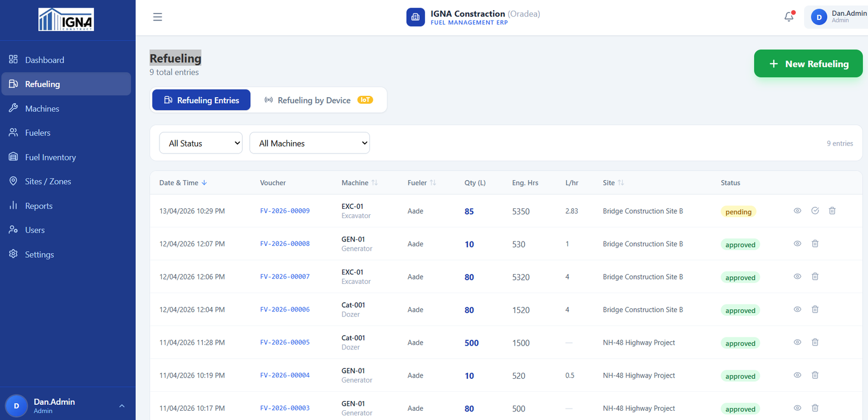This screenshot has width=868, height=420.
Task: Click the 500 quantity value
Action: pyautogui.click(x=471, y=343)
